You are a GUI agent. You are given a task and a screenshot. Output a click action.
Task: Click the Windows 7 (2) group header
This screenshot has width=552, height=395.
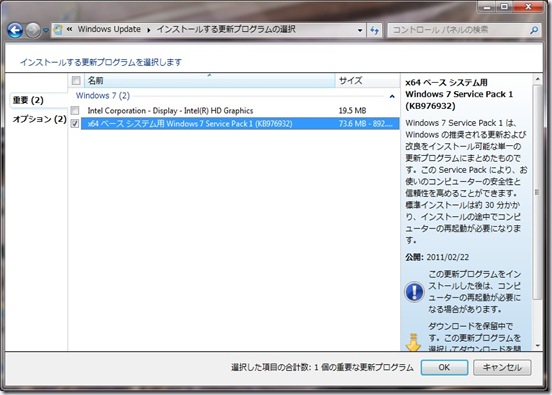[103, 96]
